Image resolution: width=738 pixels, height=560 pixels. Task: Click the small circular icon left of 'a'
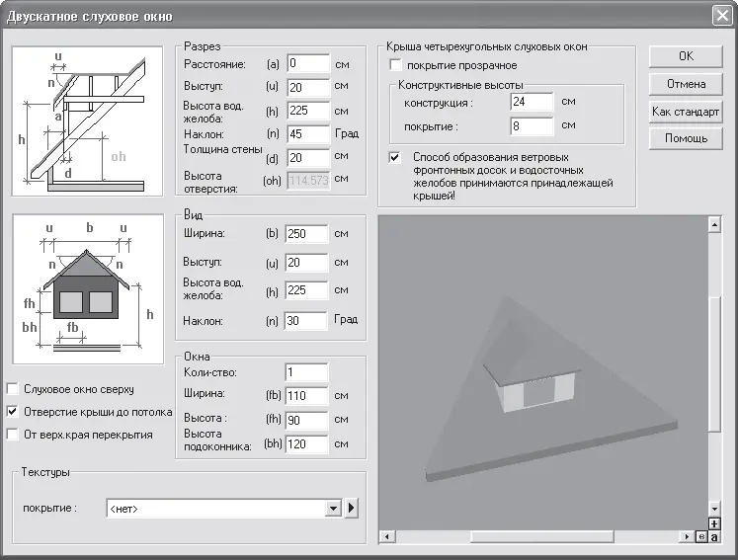pyautogui.click(x=700, y=537)
